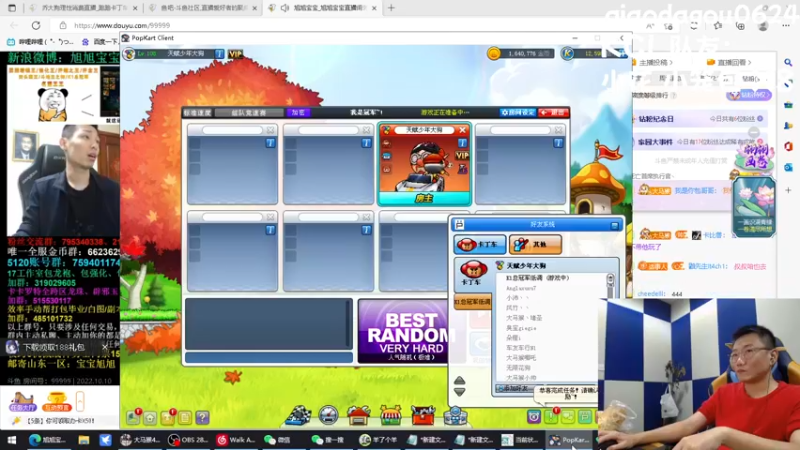Toggle team T badge on second top-row slot
This screenshot has width=800, height=450.
tap(366, 143)
